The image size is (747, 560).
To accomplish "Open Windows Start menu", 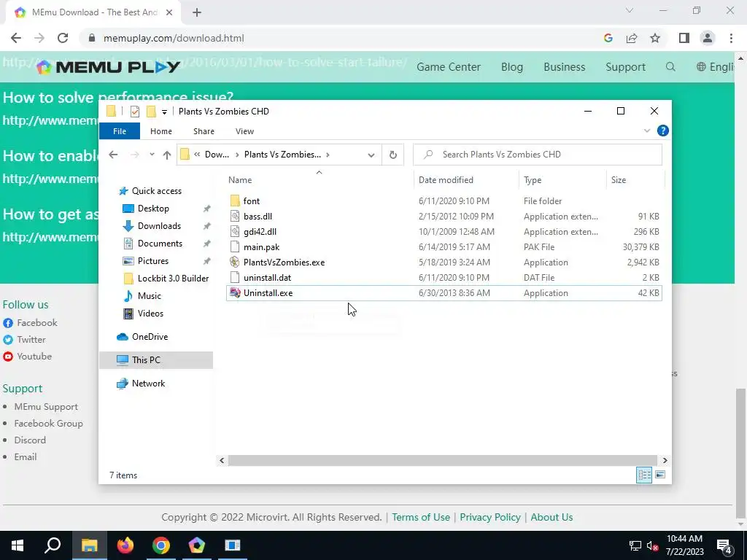I will tap(18, 545).
